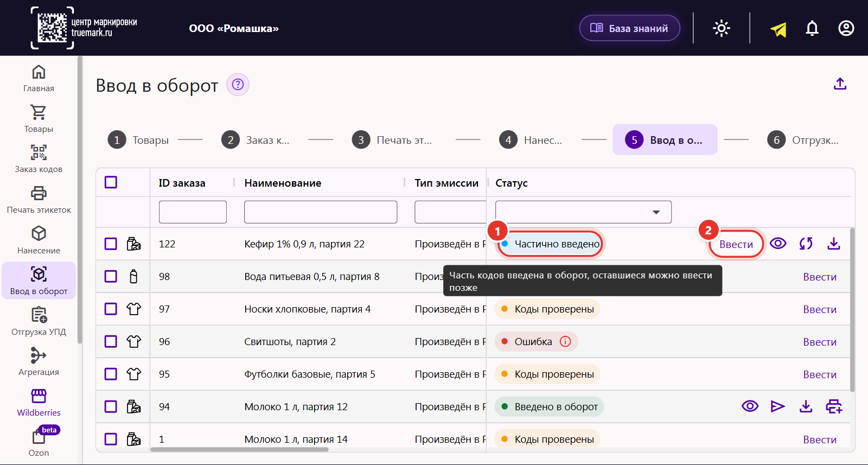Image resolution: width=868 pixels, height=465 pixels.
Task: Click the upload icon beside page title
Action: pyautogui.click(x=840, y=84)
